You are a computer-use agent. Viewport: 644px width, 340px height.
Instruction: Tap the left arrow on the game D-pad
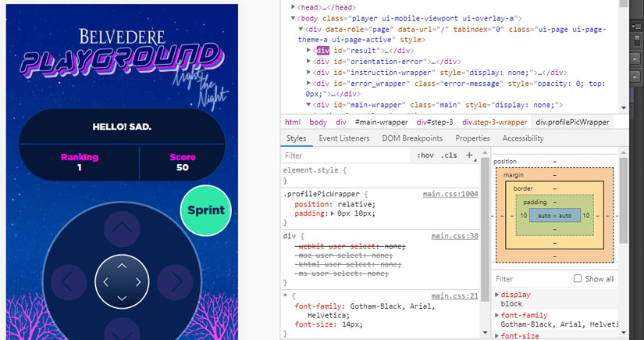tap(69, 282)
